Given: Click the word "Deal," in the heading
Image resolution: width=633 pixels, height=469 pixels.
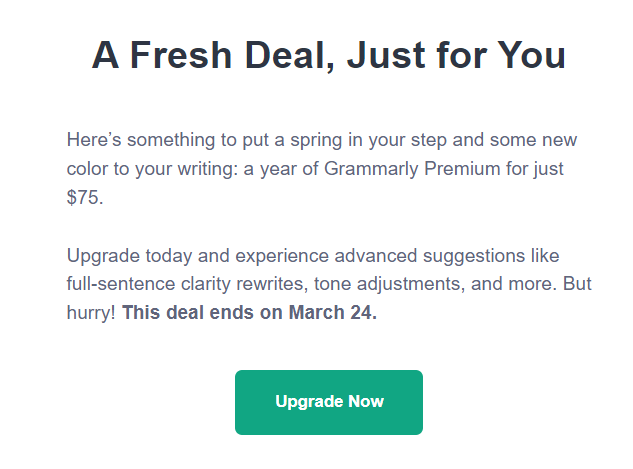Looking at the screenshot, I should tap(290, 56).
